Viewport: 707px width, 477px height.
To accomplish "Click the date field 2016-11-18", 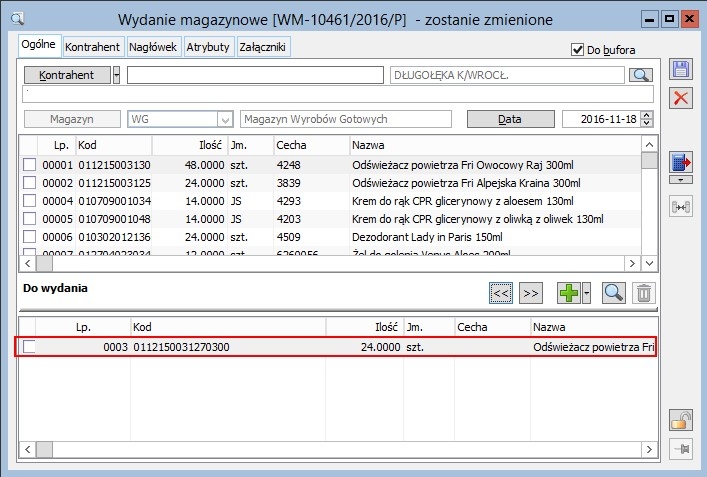I will click(x=601, y=119).
